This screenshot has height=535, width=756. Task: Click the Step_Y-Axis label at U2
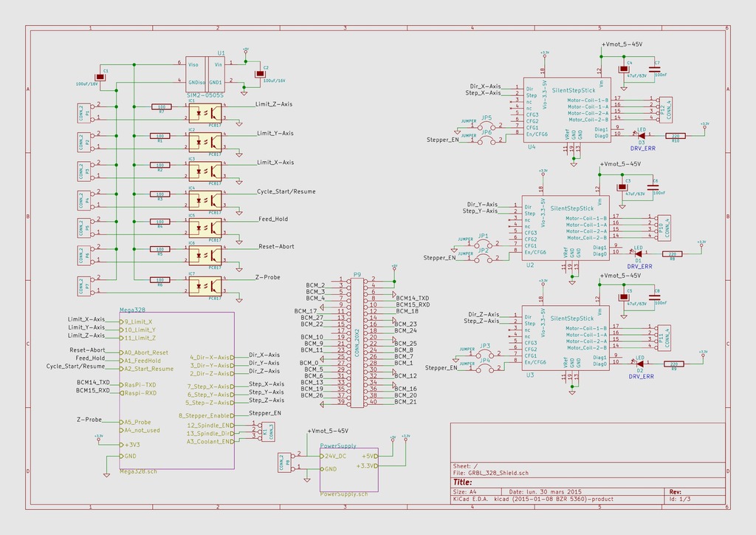480,211
